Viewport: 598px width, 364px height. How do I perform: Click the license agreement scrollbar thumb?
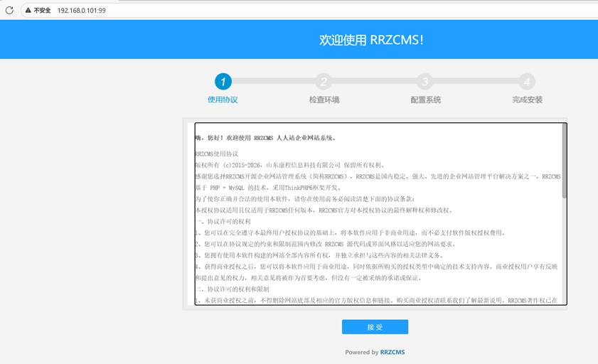[x=564, y=161]
